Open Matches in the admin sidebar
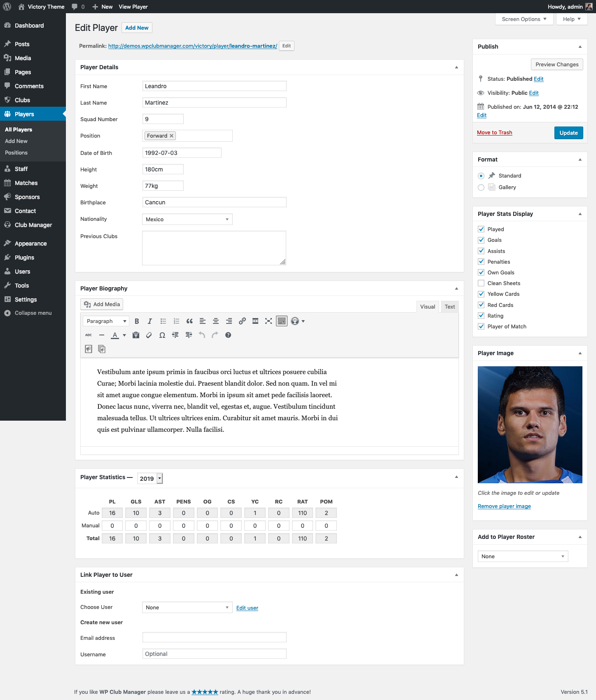596x700 pixels. pyautogui.click(x=26, y=183)
